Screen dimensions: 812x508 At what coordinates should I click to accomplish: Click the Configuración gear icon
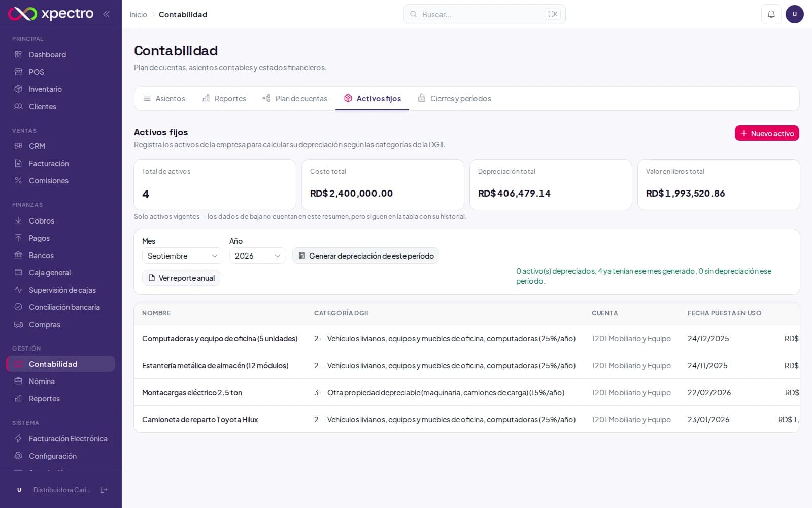[18, 456]
